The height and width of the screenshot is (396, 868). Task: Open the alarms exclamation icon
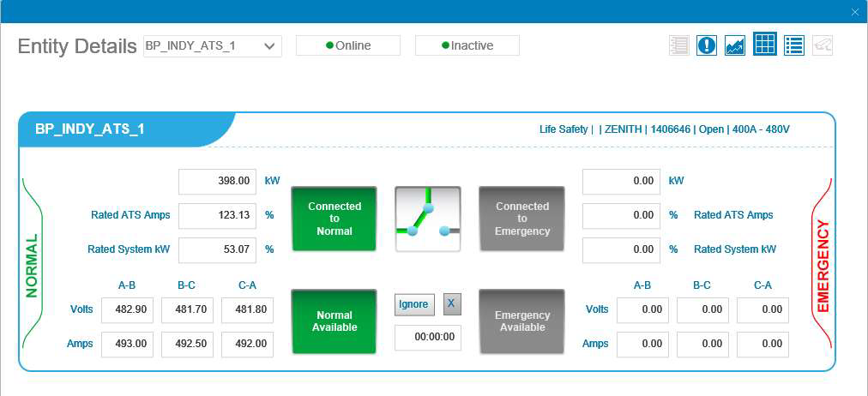coord(707,45)
